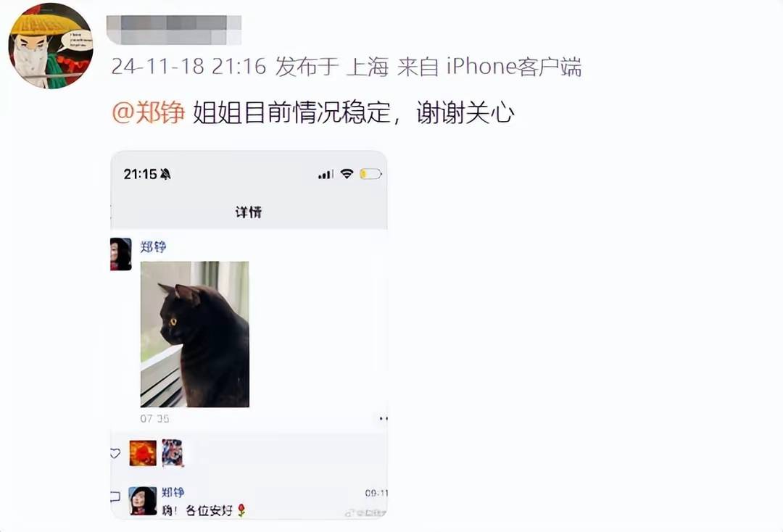The width and height of the screenshot is (783, 532).
Task: Tap the heart like icon
Action: pos(115,453)
